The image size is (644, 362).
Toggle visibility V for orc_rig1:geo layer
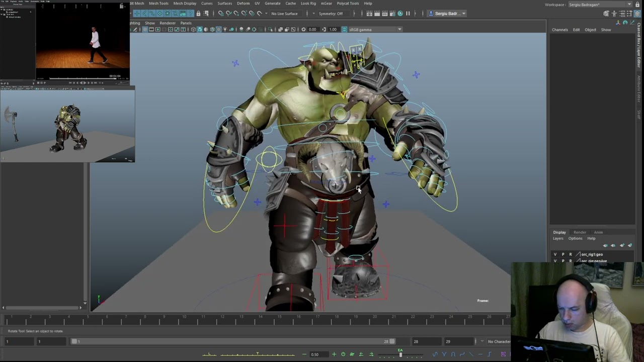pos(555,254)
